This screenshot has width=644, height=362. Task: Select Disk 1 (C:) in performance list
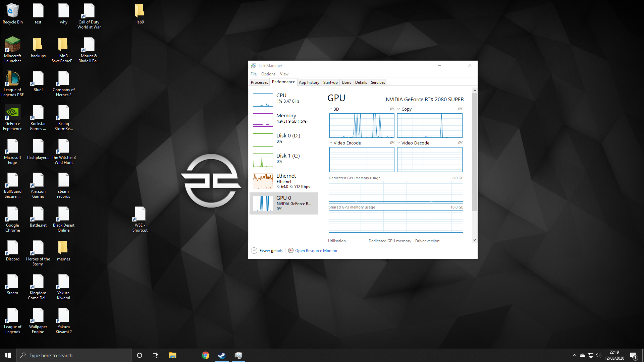(x=284, y=160)
